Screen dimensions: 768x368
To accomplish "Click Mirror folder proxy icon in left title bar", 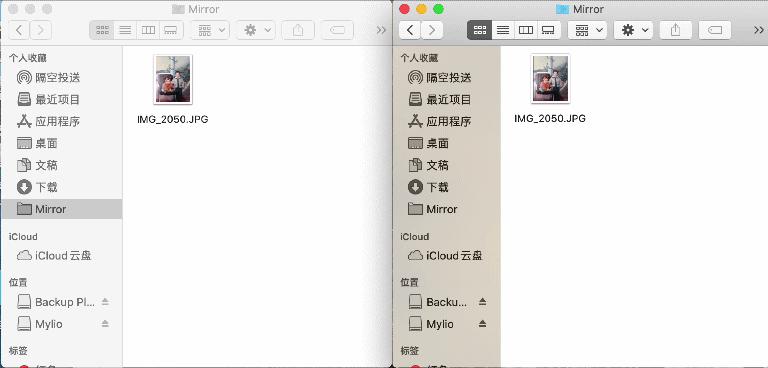I will (179, 9).
